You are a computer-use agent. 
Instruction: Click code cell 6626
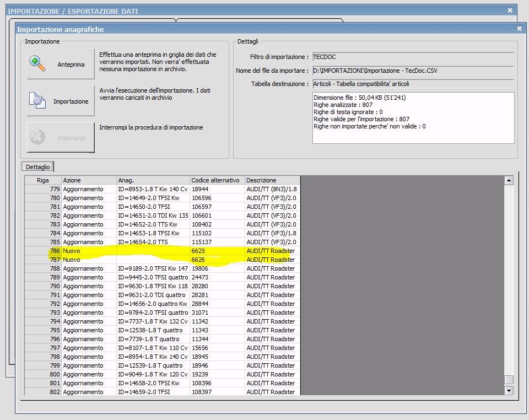[x=217, y=260]
